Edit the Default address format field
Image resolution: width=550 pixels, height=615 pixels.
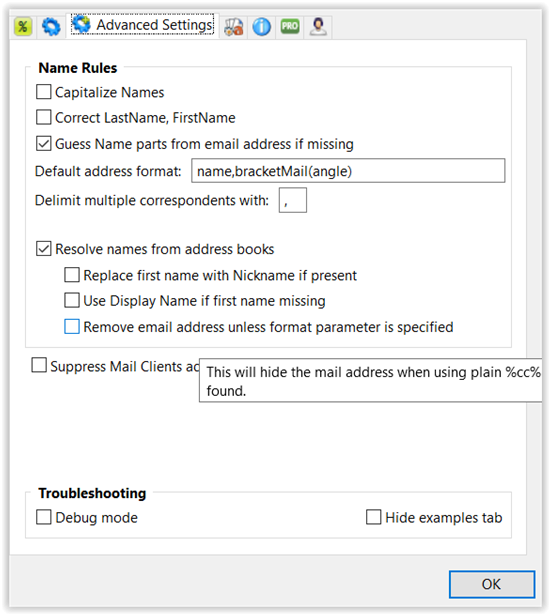pyautogui.click(x=348, y=171)
